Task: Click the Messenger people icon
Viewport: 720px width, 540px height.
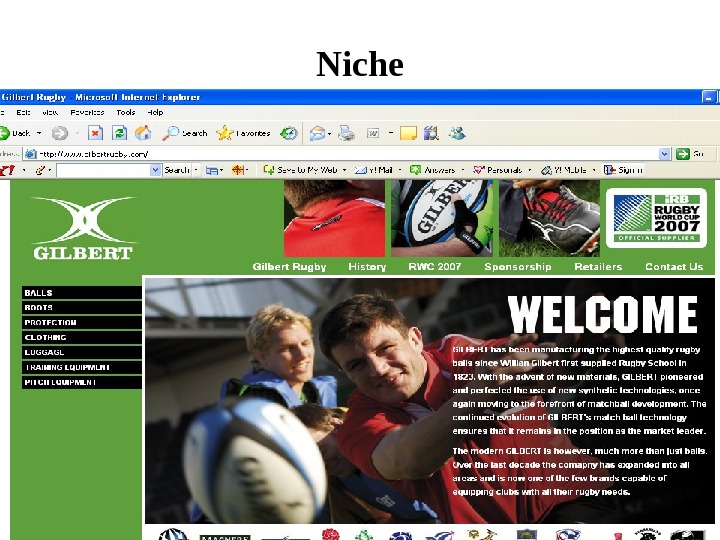Action: pos(457,133)
